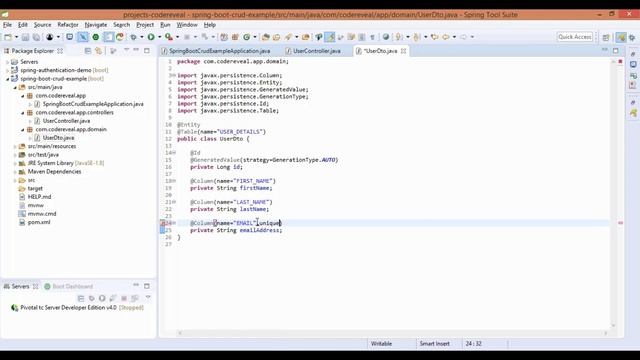Viewport: 640px width, 360px height.
Task: Click the Save icon in toolbar
Action: point(25,37)
